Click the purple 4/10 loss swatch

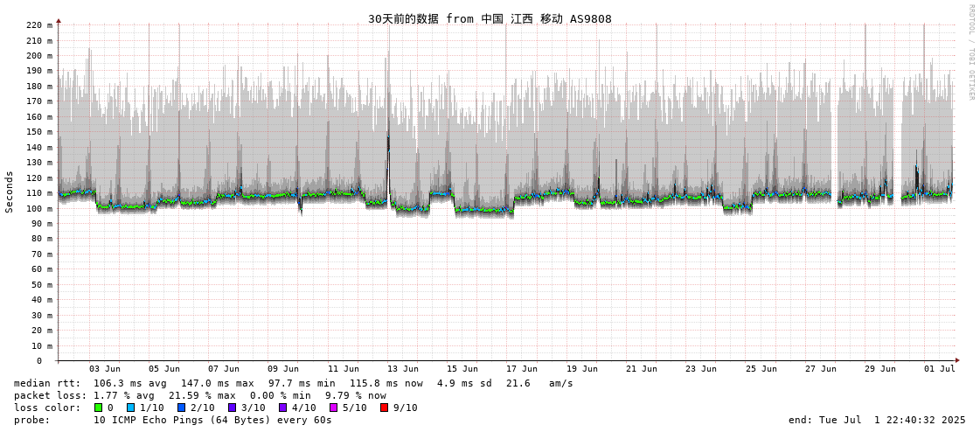282,408
